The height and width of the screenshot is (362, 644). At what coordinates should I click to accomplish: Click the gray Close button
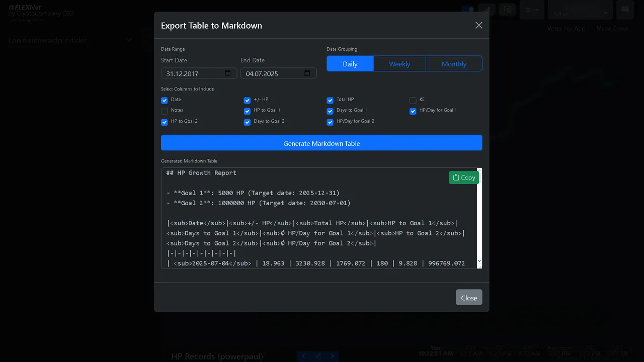pos(469,298)
